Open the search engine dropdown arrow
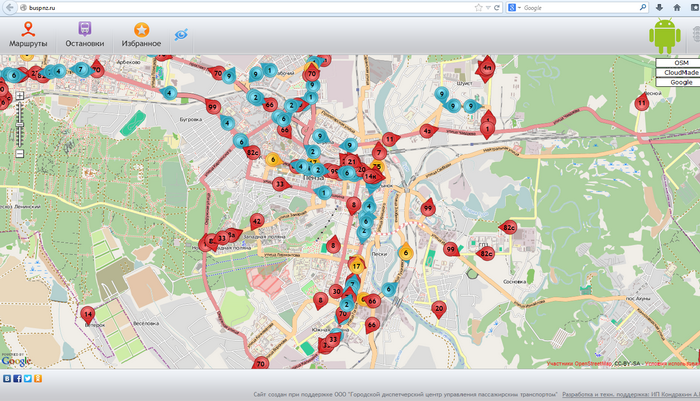 click(519, 7)
